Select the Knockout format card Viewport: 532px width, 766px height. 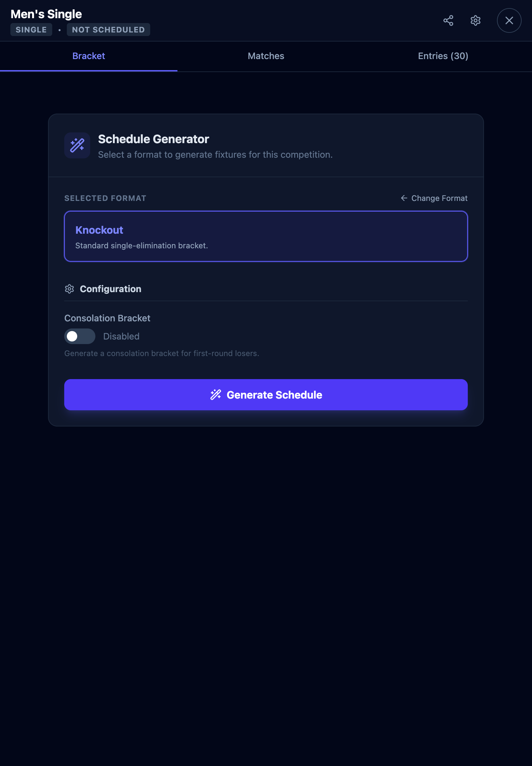pos(266,236)
